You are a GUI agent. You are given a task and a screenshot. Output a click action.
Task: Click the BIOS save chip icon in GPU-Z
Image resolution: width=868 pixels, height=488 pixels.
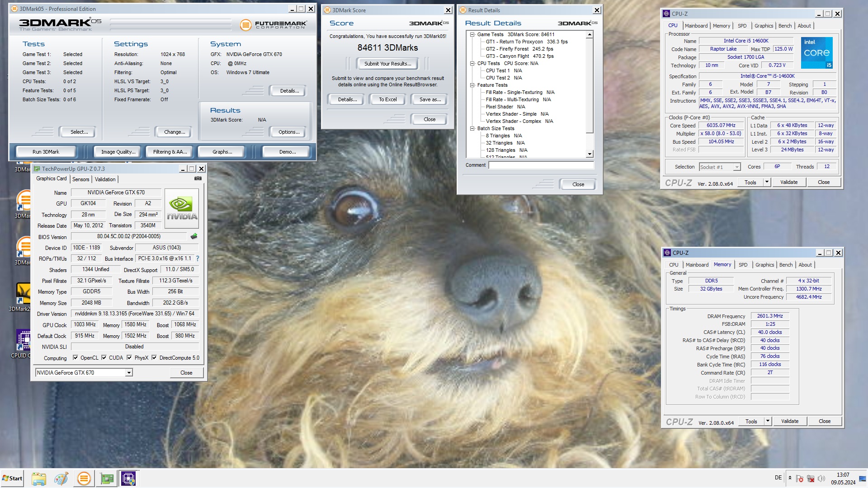coord(194,236)
